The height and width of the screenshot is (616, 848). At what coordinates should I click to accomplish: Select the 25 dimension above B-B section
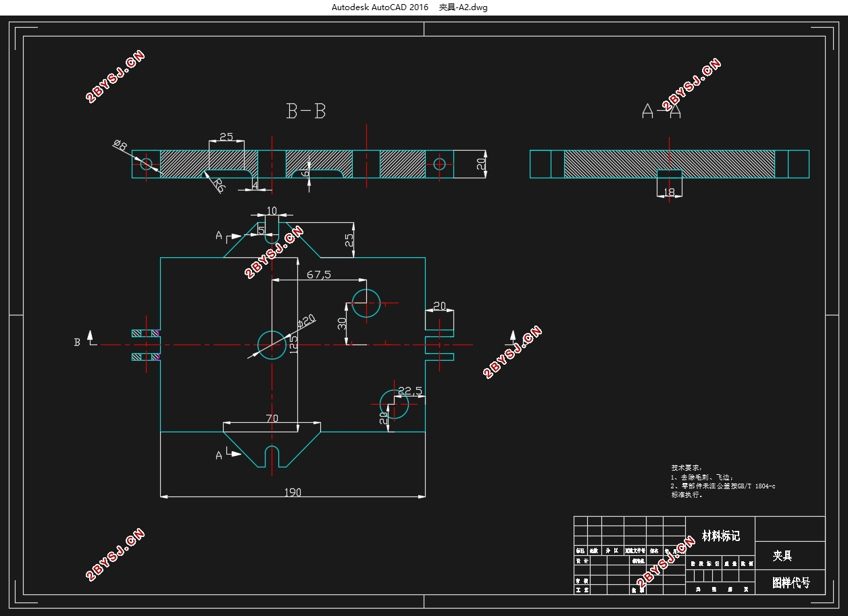[226, 136]
